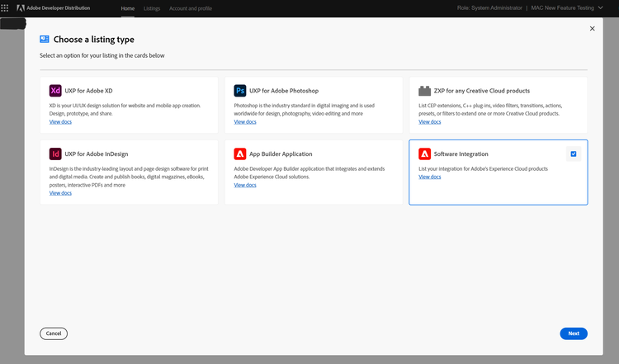Screen dimensions: 619x364
Task: Open View docs for UXP for Adobe XD
Action: (x=60, y=121)
